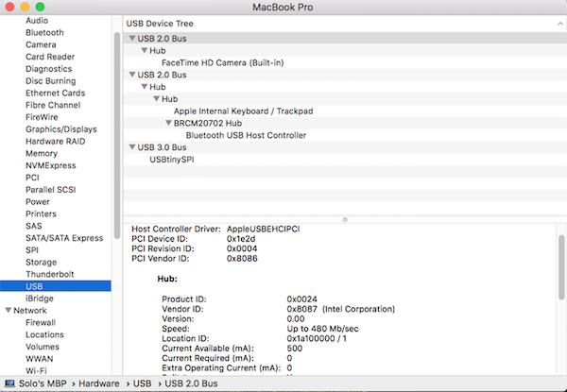The width and height of the screenshot is (567, 392).
Task: Collapse the USB 3.0 Bus triangle
Action: tap(132, 147)
